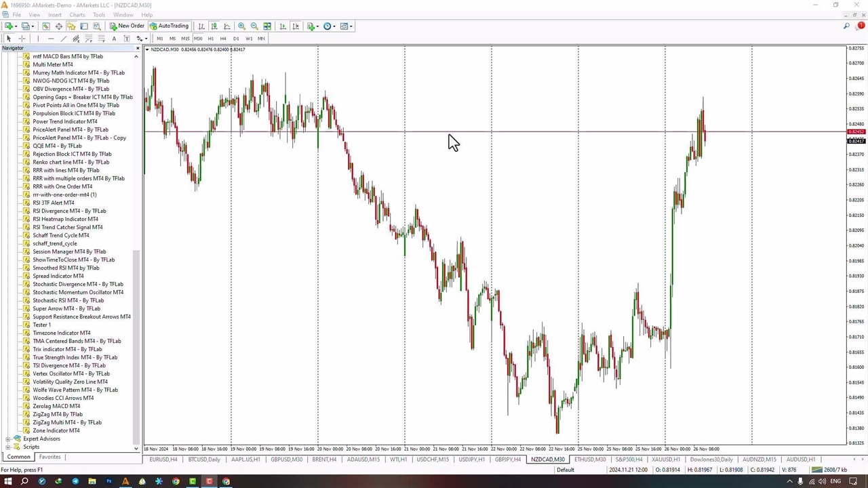The width and height of the screenshot is (868, 488).
Task: Open the chart periodicity clock dropdown
Action: click(x=329, y=26)
